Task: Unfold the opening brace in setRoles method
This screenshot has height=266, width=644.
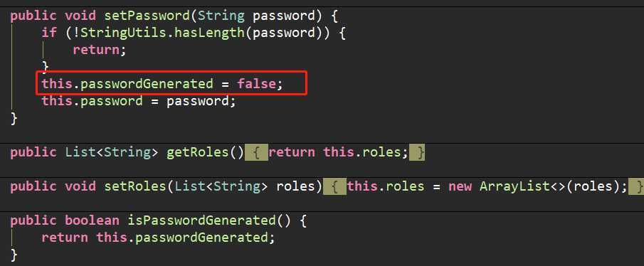Action: coord(334,186)
